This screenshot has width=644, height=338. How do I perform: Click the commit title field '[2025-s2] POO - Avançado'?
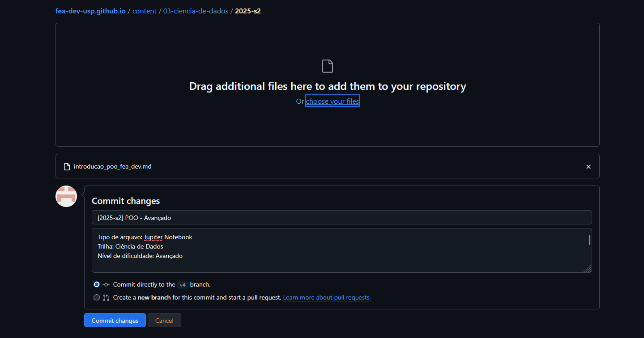[x=341, y=218]
